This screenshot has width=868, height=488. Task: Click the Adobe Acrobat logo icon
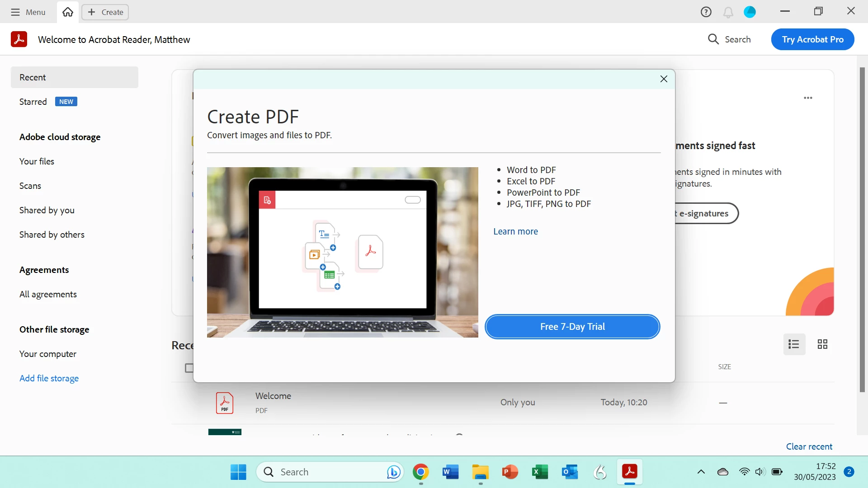point(19,39)
